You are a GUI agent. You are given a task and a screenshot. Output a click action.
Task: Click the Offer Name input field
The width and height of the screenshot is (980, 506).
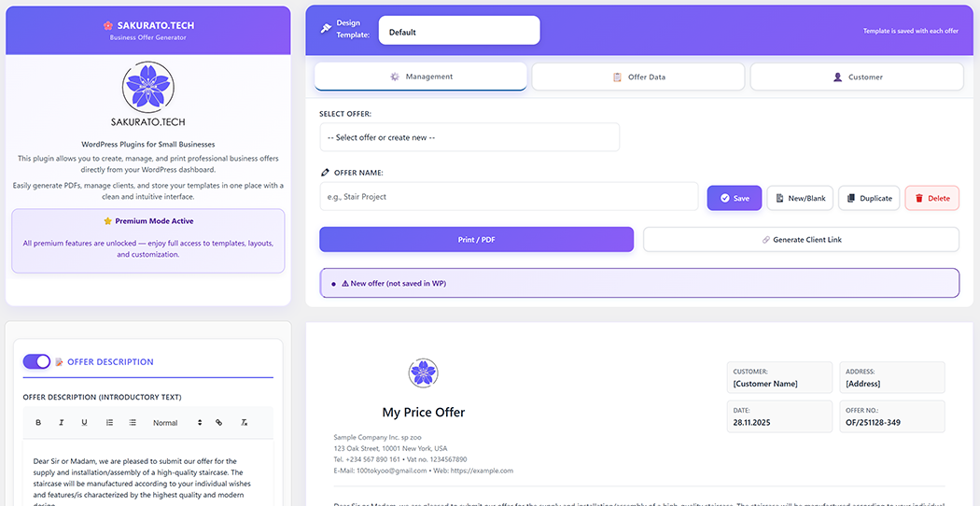click(x=509, y=197)
